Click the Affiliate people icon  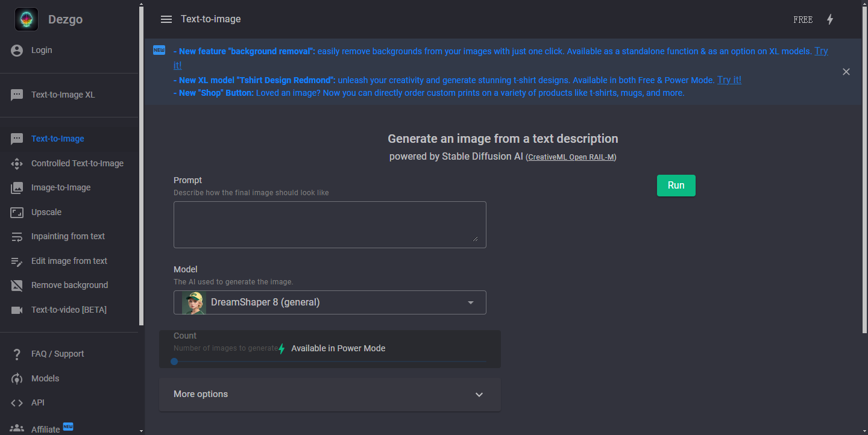click(x=17, y=428)
